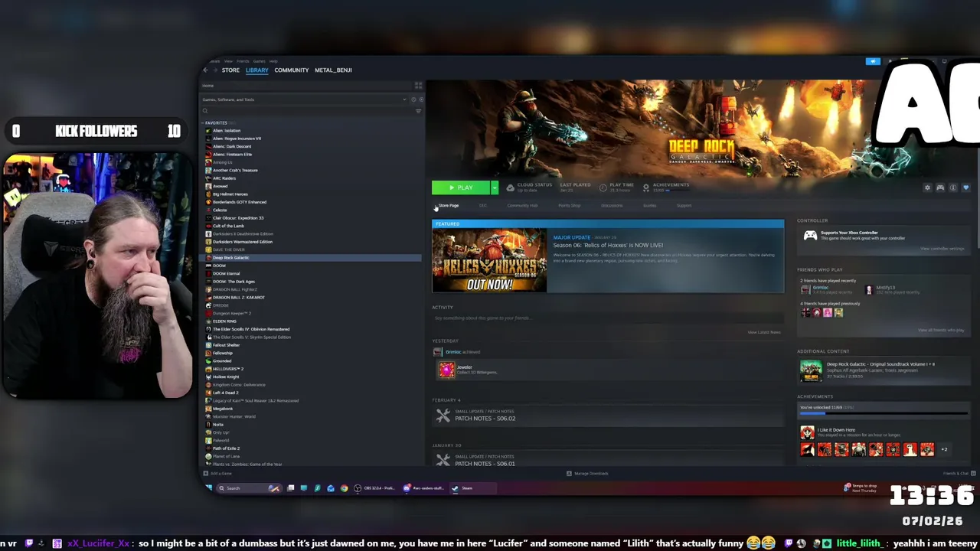Click Alien: Isolation game icon
Screen dimensions: 980x551
(x=207, y=131)
